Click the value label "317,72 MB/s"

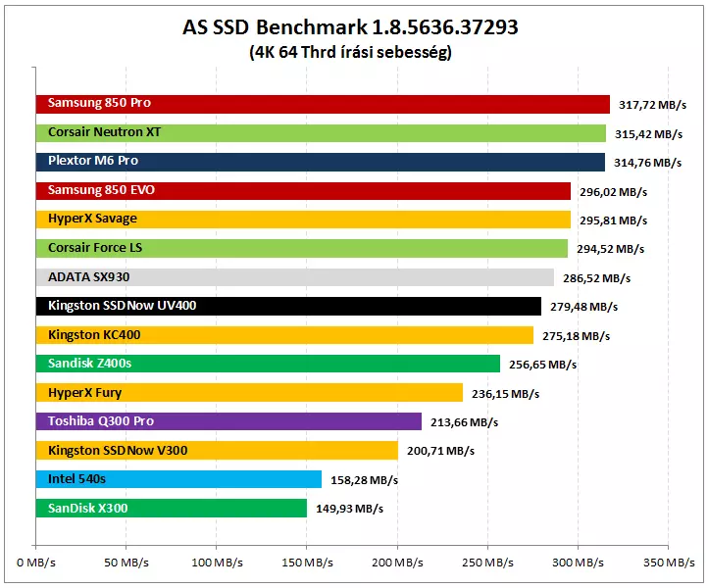point(652,105)
